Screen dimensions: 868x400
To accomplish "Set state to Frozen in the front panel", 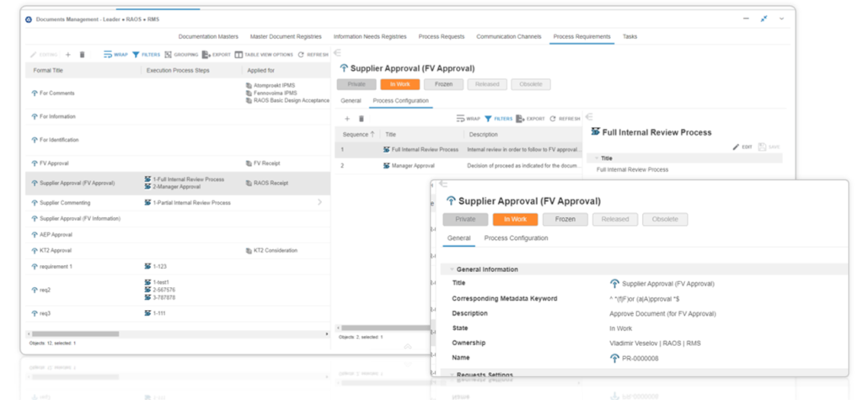I will [x=565, y=220].
